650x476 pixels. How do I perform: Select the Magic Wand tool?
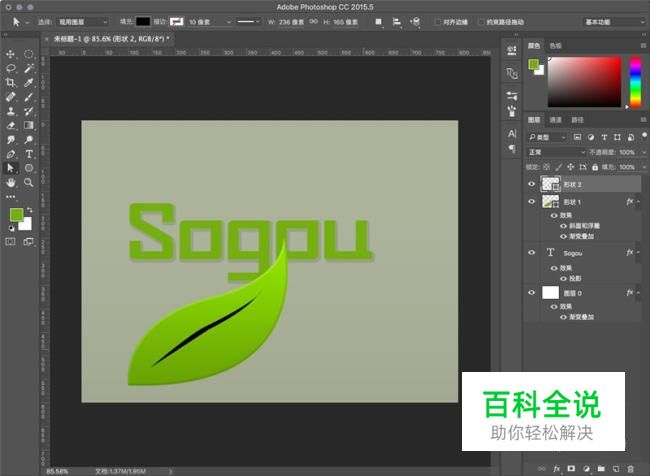29,68
